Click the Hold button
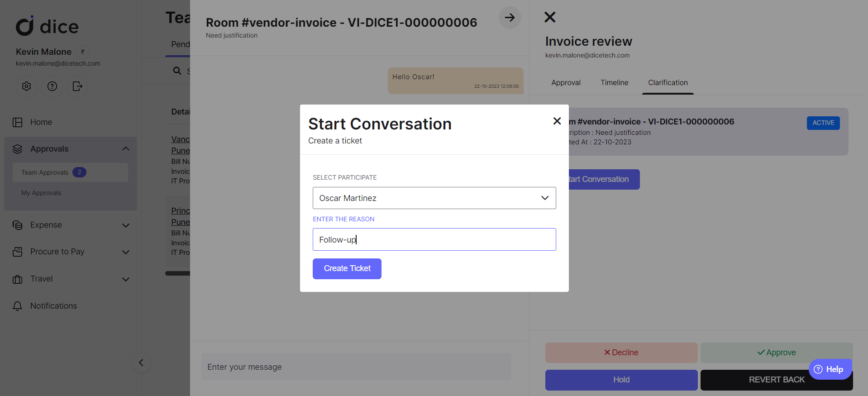This screenshot has width=868, height=396. tap(621, 380)
